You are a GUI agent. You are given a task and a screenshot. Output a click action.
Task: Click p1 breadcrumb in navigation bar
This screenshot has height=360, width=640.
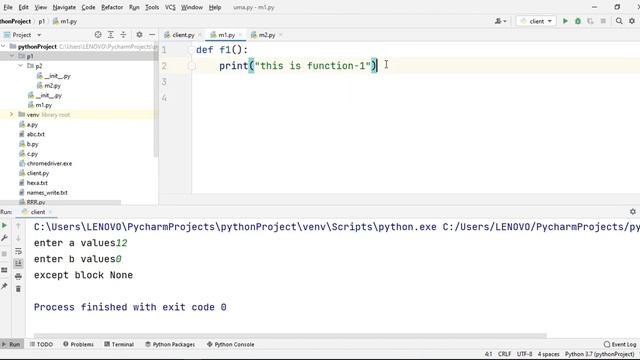pos(42,21)
